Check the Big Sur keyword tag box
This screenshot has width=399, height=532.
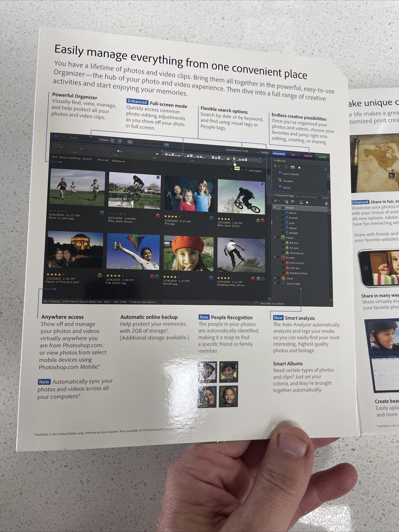tap(283, 242)
